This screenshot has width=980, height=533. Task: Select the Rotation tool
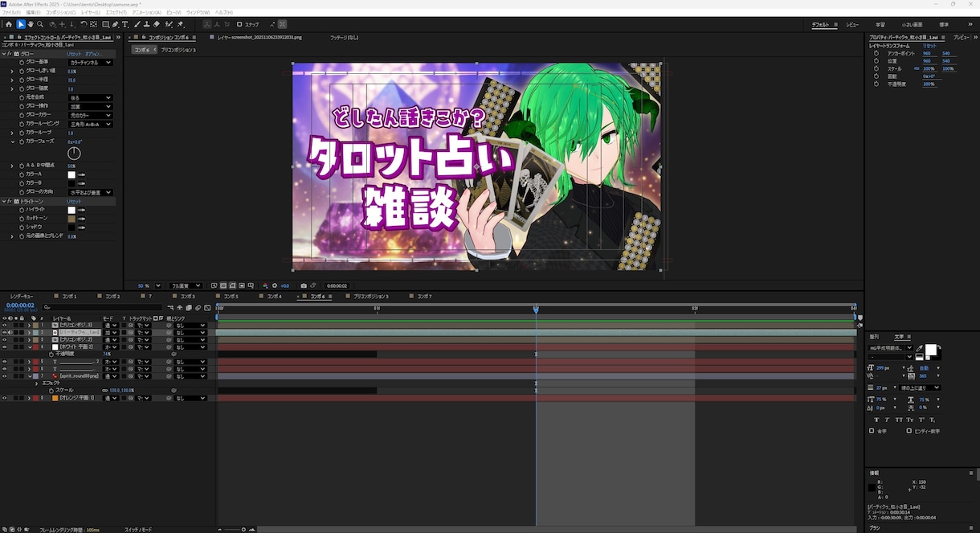point(84,24)
